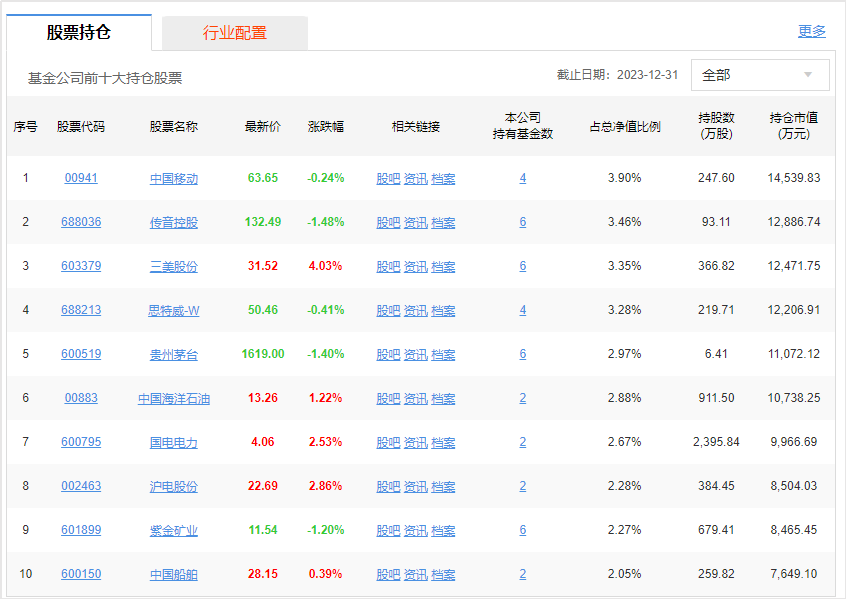Click fund count 4 for 中国移动
This screenshot has height=599, width=846.
pos(523,178)
